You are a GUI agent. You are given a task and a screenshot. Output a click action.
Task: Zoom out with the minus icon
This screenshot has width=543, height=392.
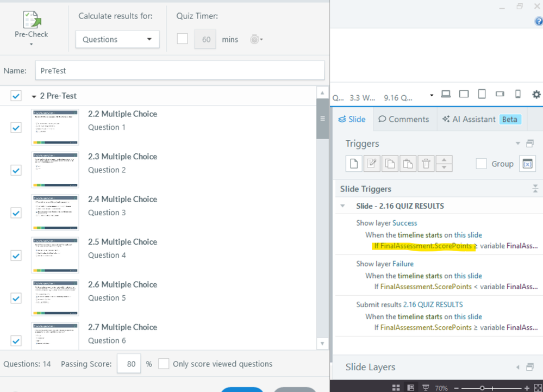[x=457, y=388]
